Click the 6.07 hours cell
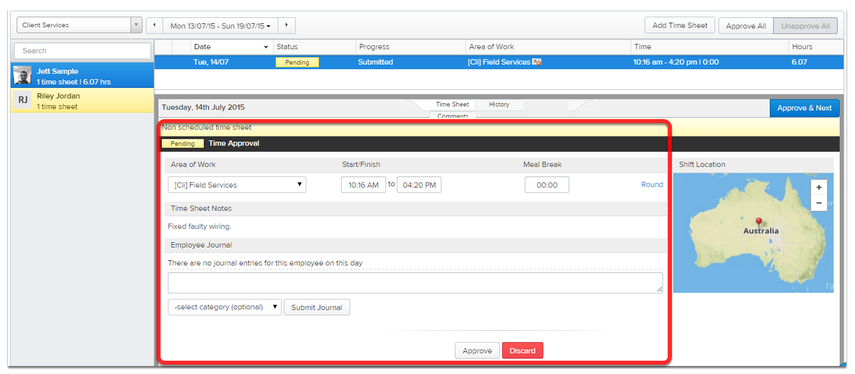This screenshot has height=374, width=855. click(799, 62)
